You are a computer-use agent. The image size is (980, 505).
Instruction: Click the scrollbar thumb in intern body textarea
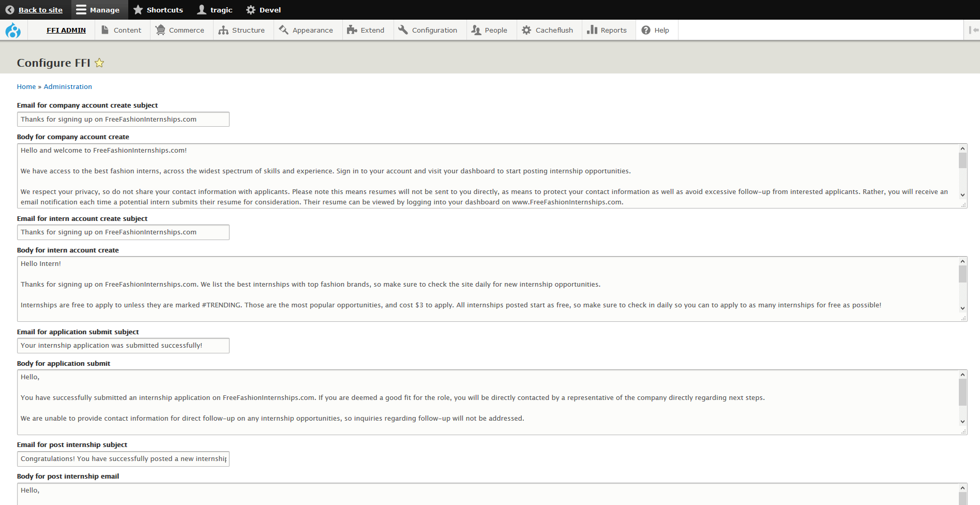click(962, 274)
